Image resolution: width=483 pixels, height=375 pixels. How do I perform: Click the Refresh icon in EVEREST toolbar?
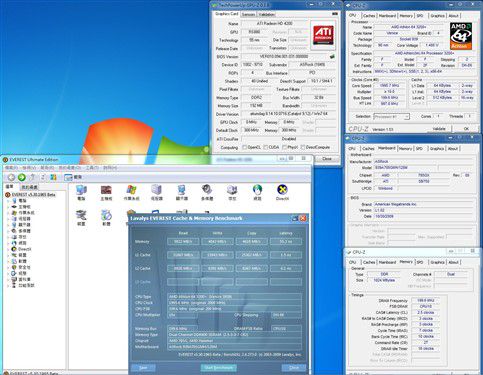tap(43, 177)
